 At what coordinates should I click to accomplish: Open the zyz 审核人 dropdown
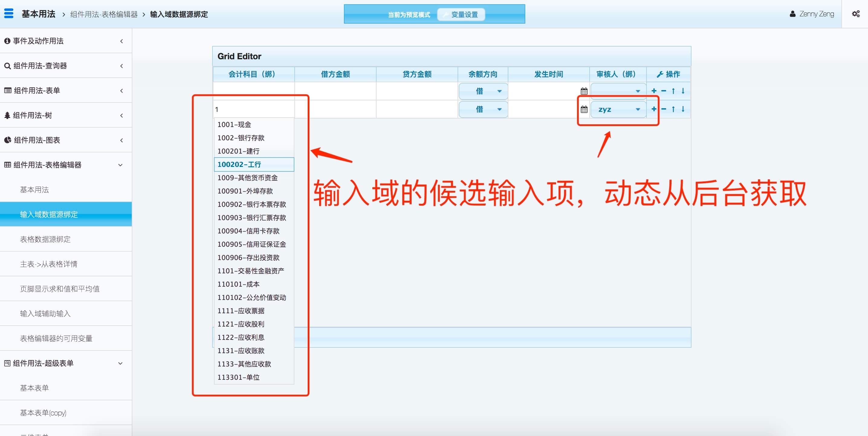[618, 109]
